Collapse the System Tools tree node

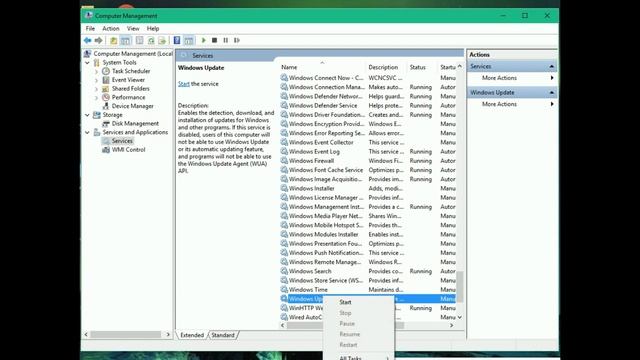pyautogui.click(x=87, y=62)
